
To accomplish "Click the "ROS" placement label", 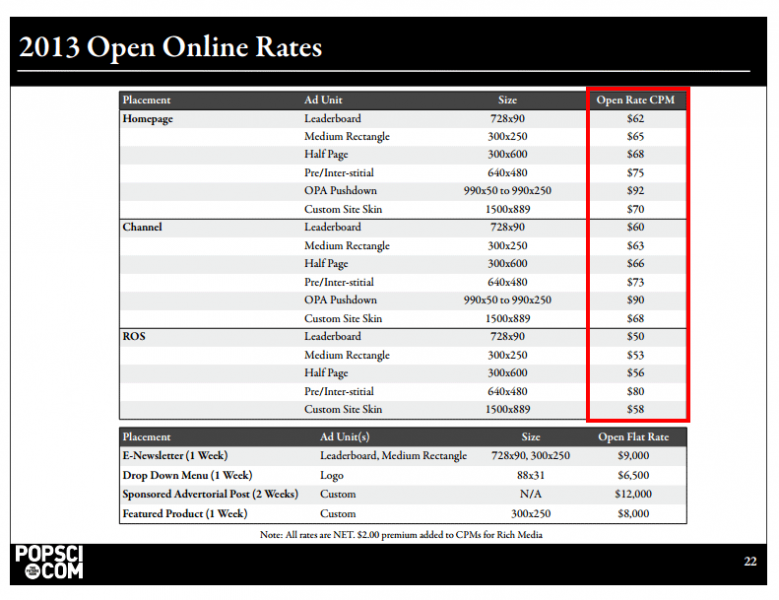I will coord(134,336).
